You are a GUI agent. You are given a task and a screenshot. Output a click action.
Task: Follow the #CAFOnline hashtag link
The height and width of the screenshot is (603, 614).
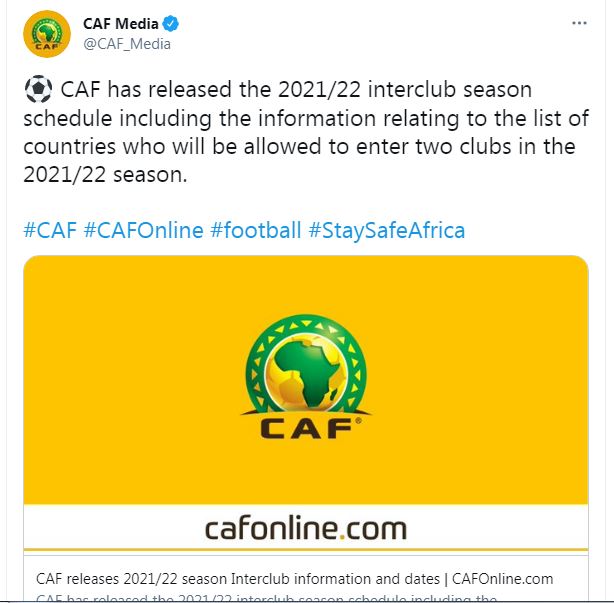(144, 231)
